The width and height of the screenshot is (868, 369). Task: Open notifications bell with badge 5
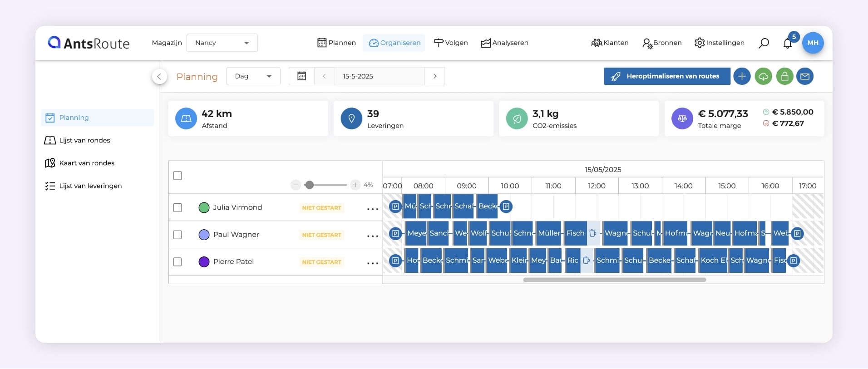(x=788, y=43)
